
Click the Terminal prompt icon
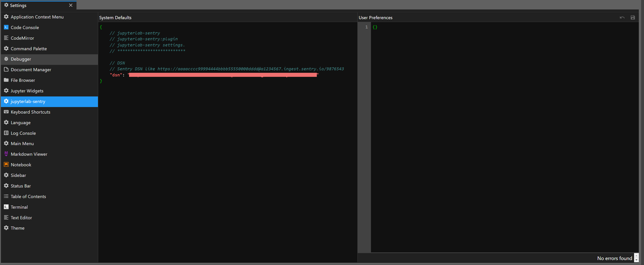(6, 207)
